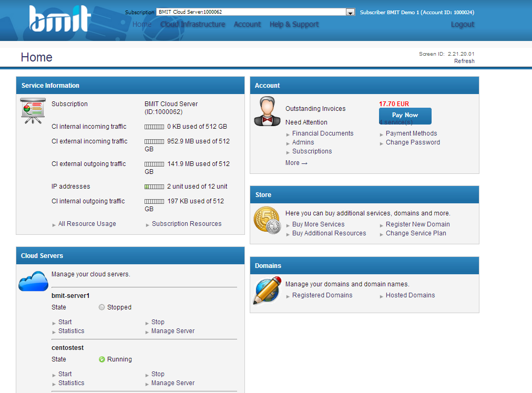
Task: Open the Cloud Infrastructure menu
Action: click(x=193, y=24)
